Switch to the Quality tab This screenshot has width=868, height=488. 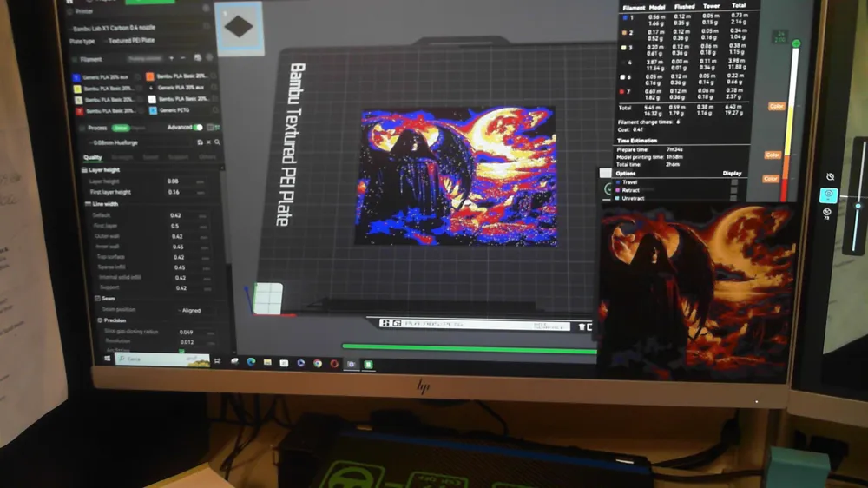pyautogui.click(x=93, y=157)
